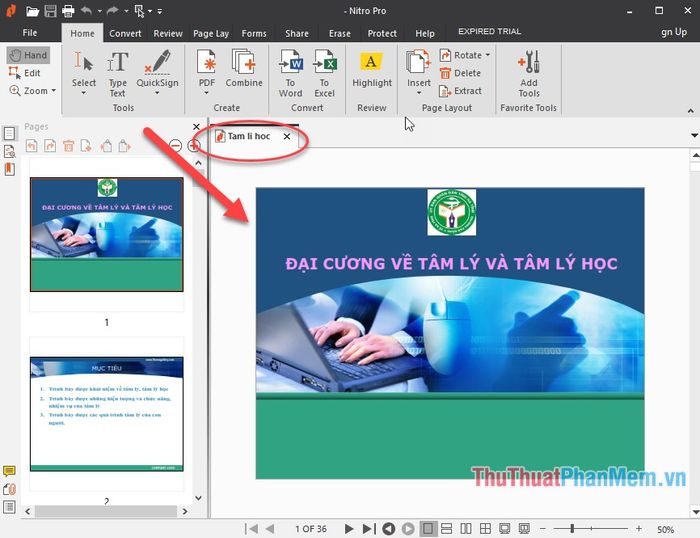Screen dimensions: 700x538
Task: Open the Protect ribbon tab
Action: click(x=382, y=33)
